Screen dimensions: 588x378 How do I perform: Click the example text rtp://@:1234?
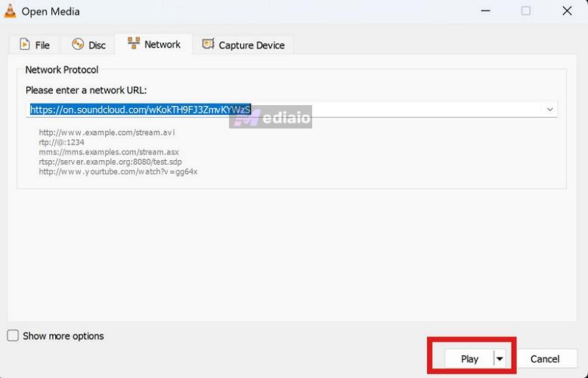coord(61,142)
